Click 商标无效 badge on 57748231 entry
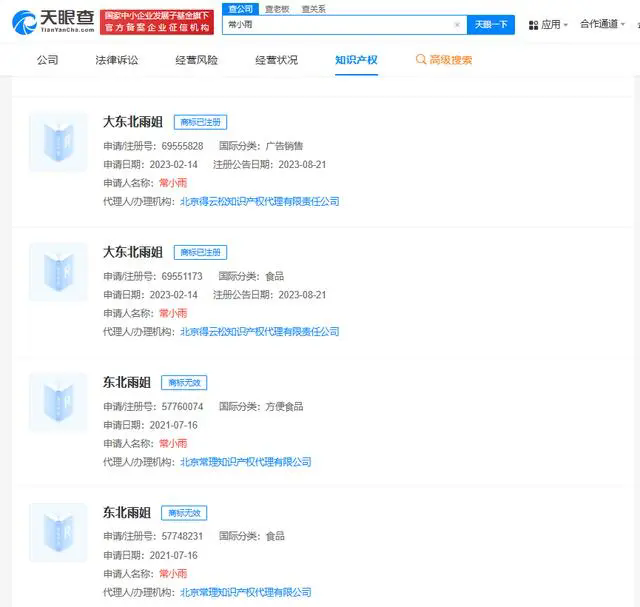This screenshot has height=607, width=640. pyautogui.click(x=184, y=513)
